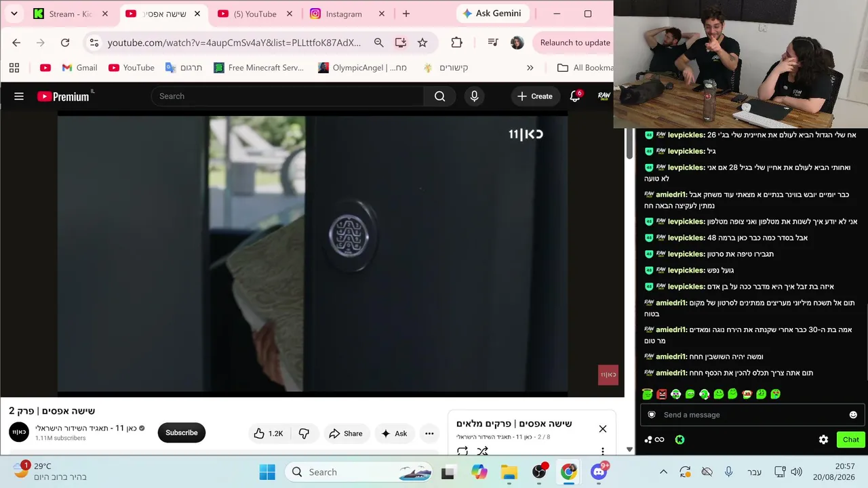868x488 pixels.
Task: View site information icon in address bar
Action: 94,43
